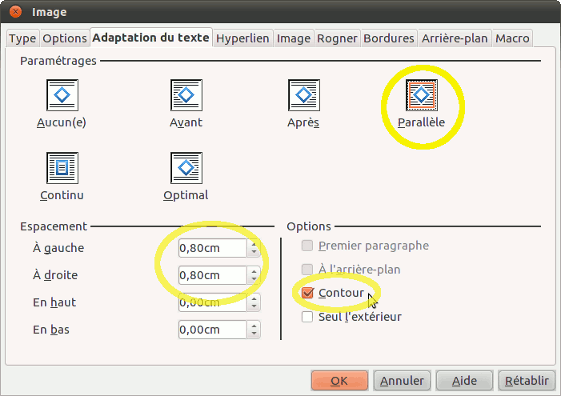Click the À gauche spacing field
This screenshot has width=561, height=396.
coord(213,248)
